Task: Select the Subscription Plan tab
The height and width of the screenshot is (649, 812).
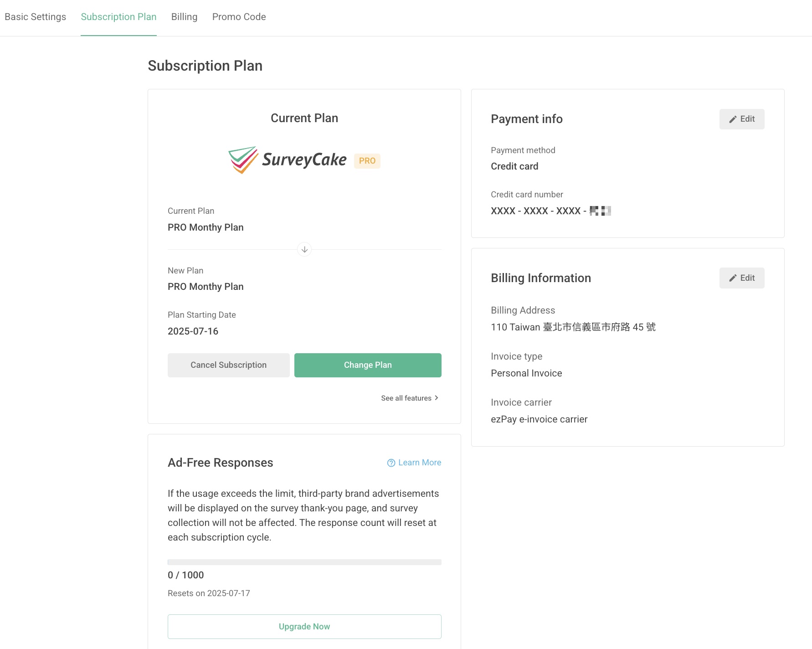Action: pyautogui.click(x=118, y=16)
